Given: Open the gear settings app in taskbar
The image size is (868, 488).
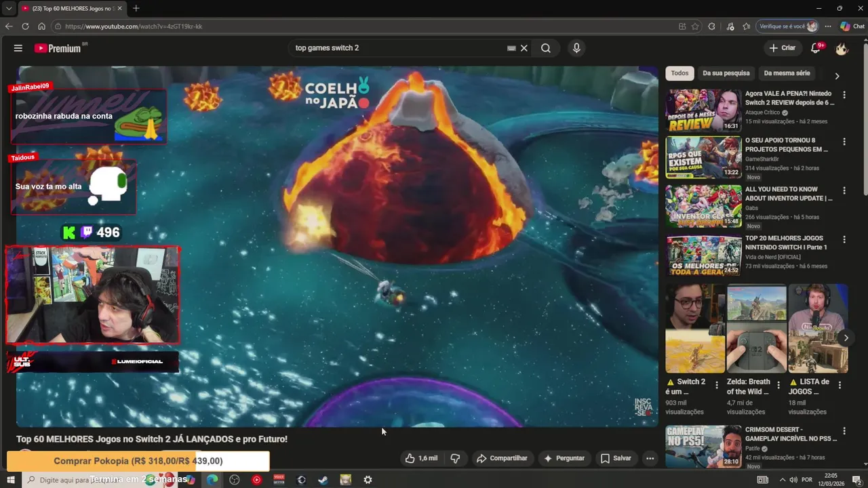Looking at the screenshot, I should pyautogui.click(x=368, y=480).
